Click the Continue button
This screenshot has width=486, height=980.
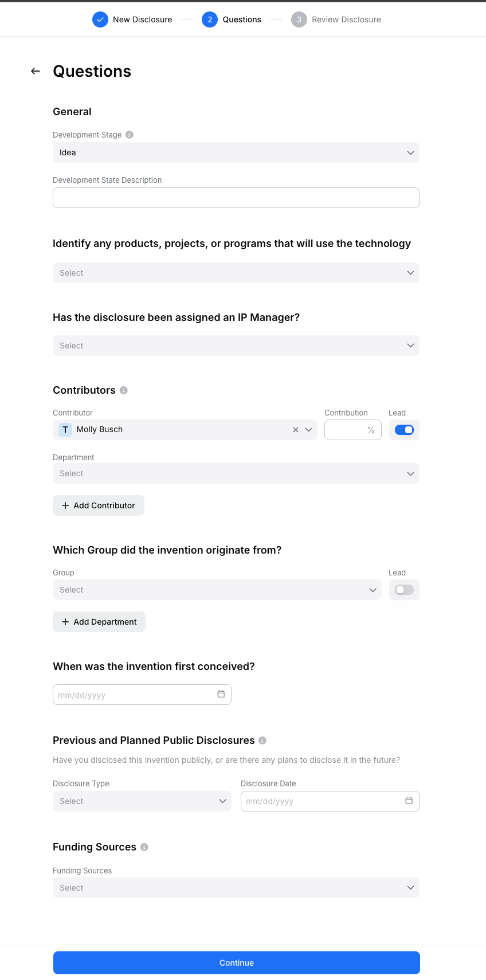[x=237, y=963]
